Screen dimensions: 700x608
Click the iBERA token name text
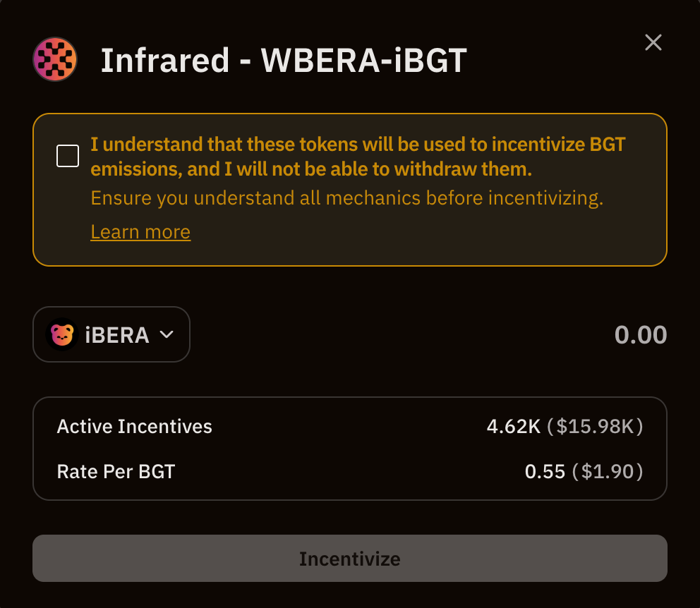[x=117, y=335]
